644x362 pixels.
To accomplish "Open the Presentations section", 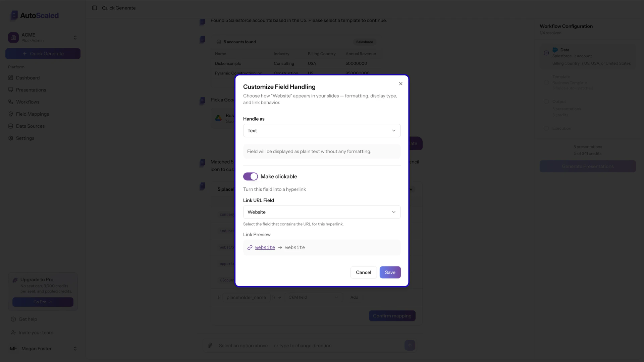I will tap(31, 90).
